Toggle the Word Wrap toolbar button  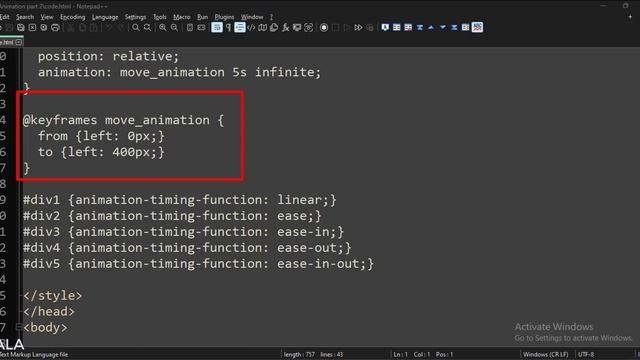[x=217, y=27]
